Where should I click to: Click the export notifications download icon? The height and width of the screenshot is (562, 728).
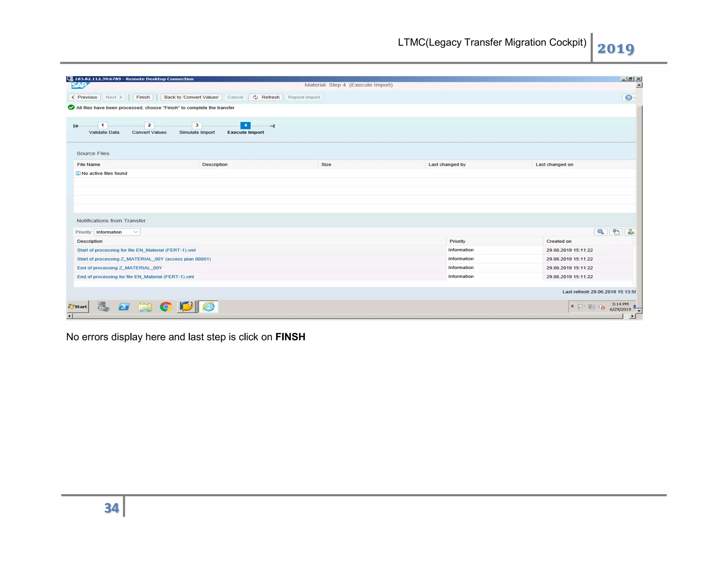(616, 232)
